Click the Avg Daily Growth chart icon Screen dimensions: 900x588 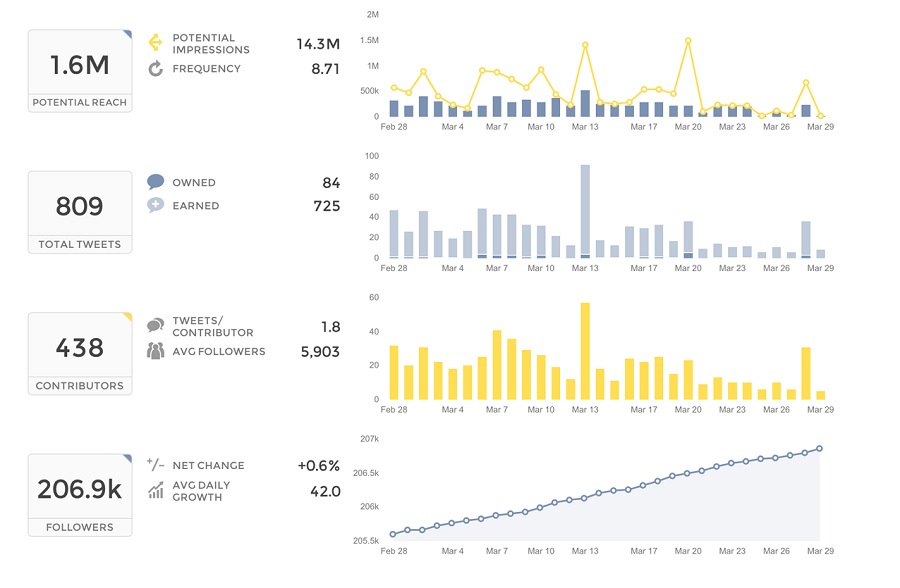click(156, 490)
